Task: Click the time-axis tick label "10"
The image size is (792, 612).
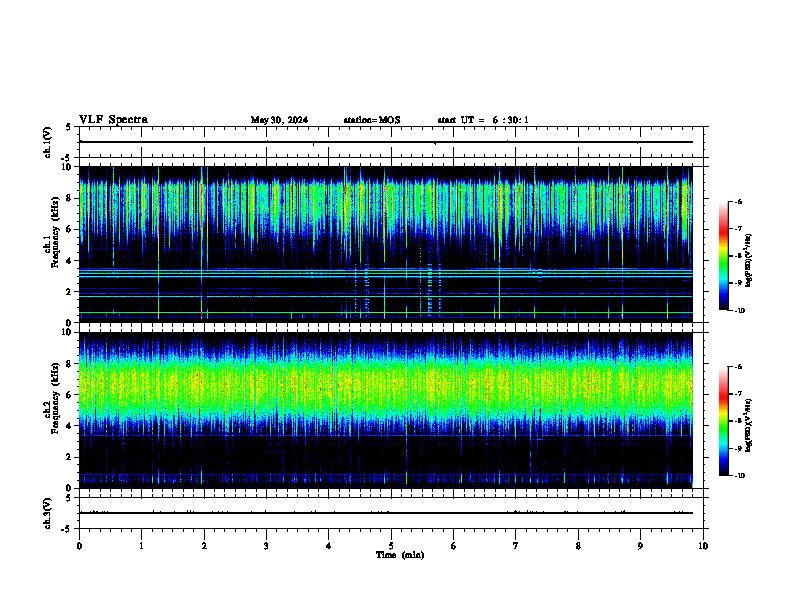Action: (703, 546)
